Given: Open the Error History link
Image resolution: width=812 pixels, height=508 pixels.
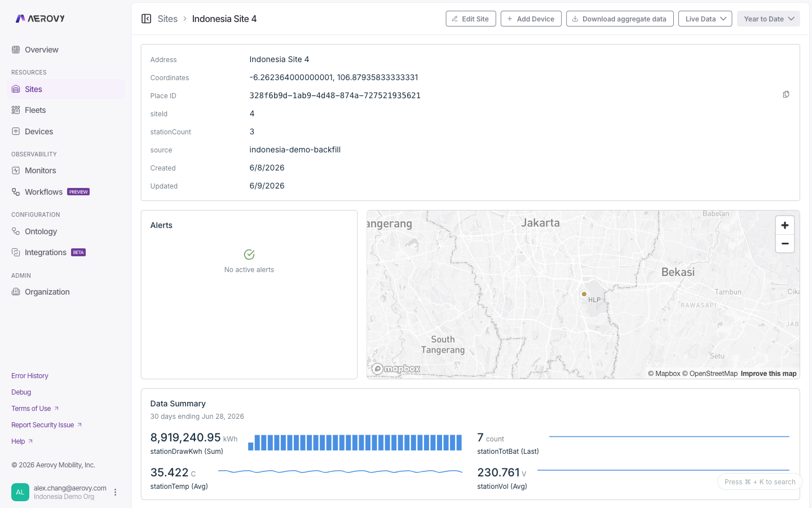Looking at the screenshot, I should tap(30, 376).
